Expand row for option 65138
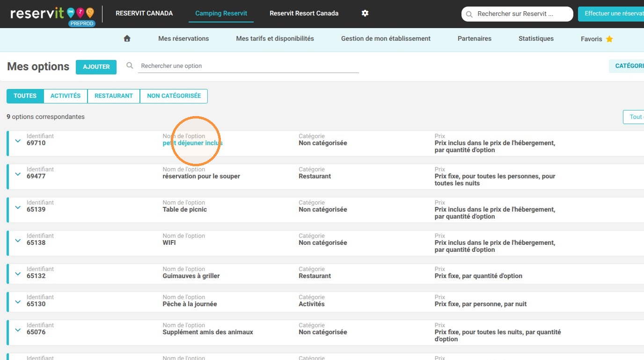 [18, 240]
